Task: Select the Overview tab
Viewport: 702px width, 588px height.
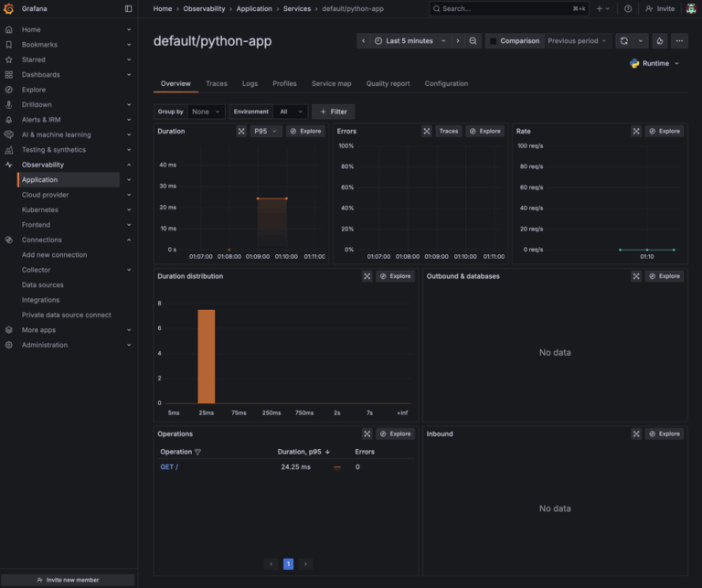Action: [175, 84]
